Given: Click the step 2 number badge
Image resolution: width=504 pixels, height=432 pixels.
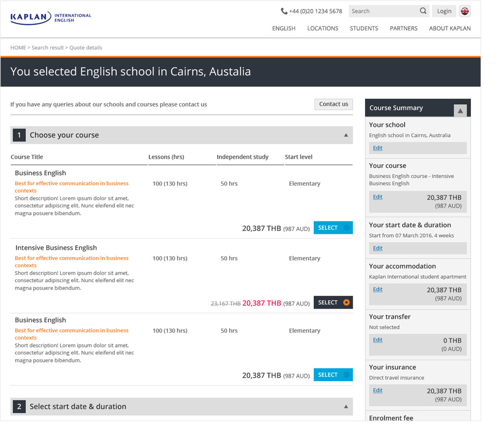Looking at the screenshot, I should pos(19,407).
